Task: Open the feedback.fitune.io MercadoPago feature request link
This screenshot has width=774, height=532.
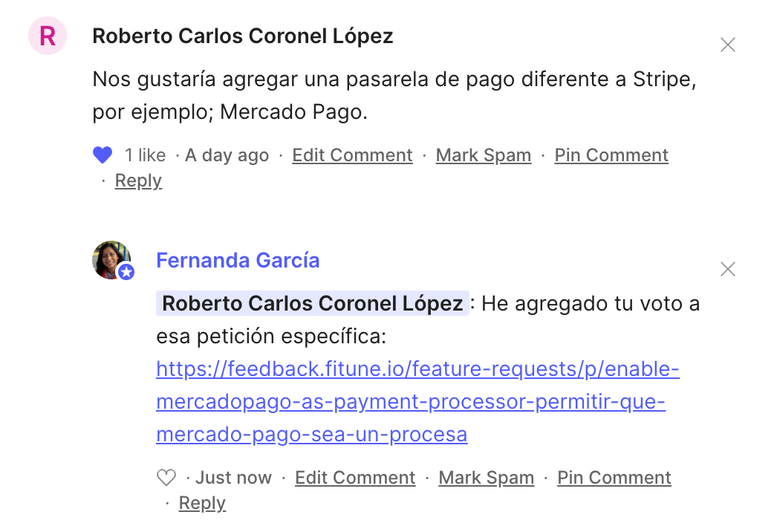Action: (417, 401)
